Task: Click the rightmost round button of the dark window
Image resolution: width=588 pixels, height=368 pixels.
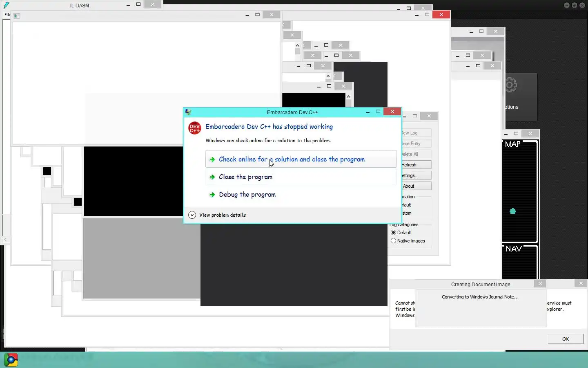Action: (582, 5)
